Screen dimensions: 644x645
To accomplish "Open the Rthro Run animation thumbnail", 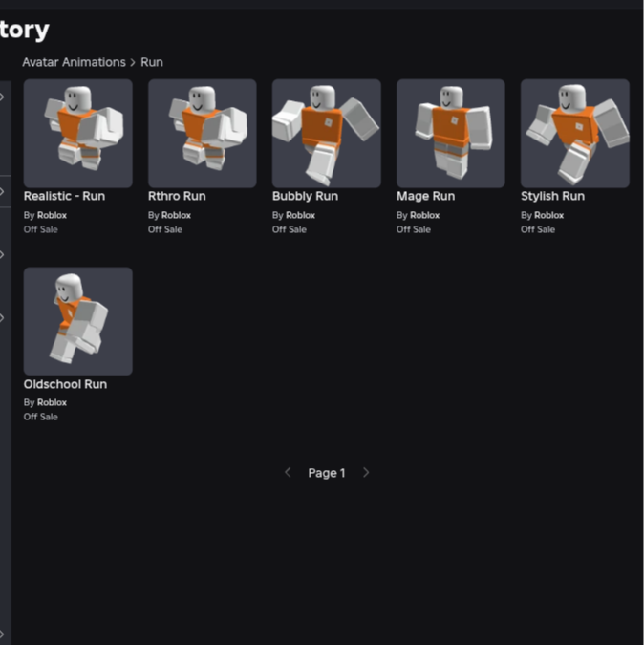I will point(203,133).
